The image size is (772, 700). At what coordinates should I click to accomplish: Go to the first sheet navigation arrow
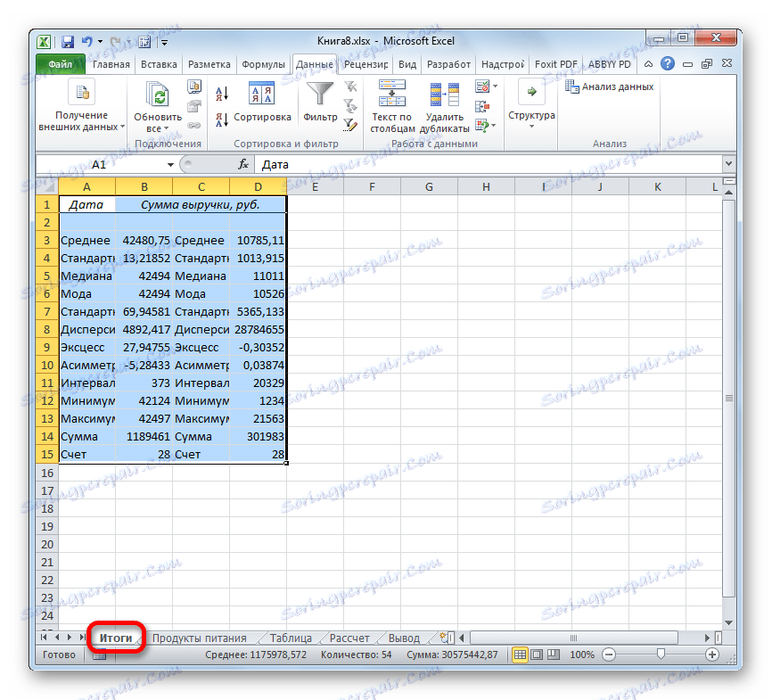44,638
